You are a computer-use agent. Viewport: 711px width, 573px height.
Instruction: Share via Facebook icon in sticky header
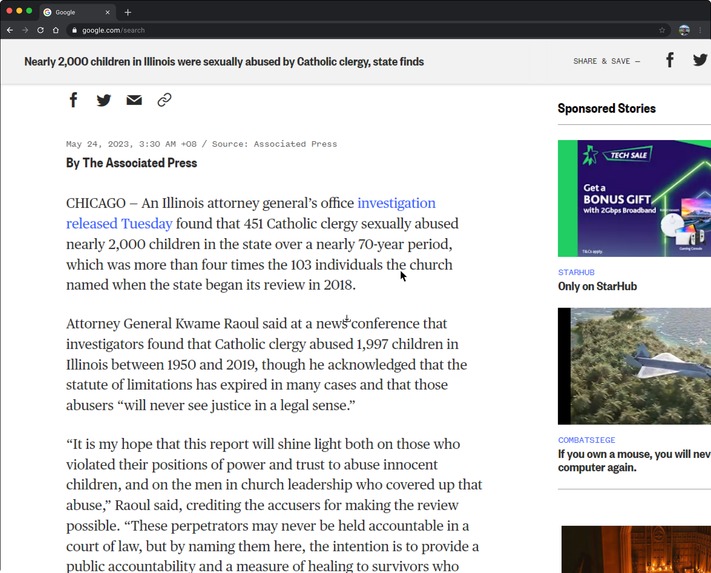(670, 60)
